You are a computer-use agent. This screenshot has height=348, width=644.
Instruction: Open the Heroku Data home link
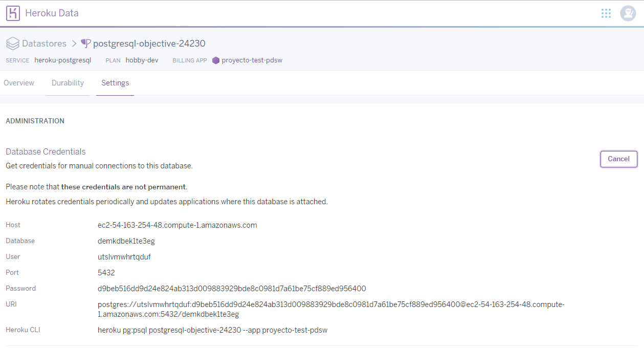click(x=52, y=13)
